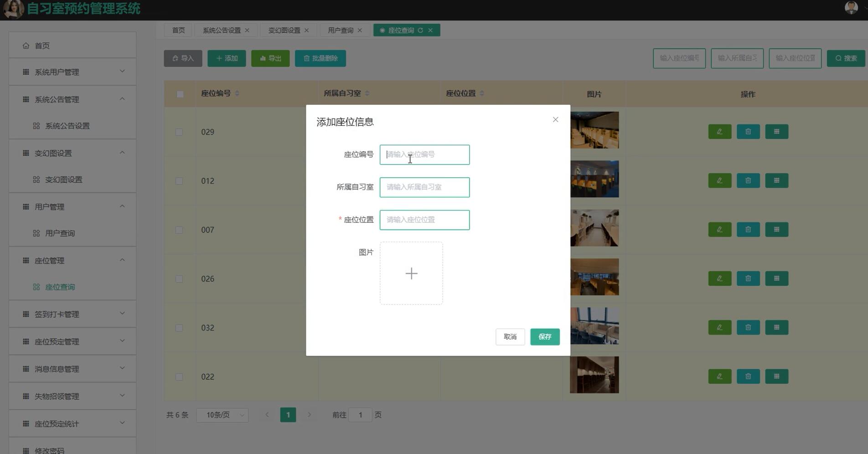Viewport: 868px width, 454px height.
Task: Click the trash delete icon for seat 032
Action: point(748,327)
